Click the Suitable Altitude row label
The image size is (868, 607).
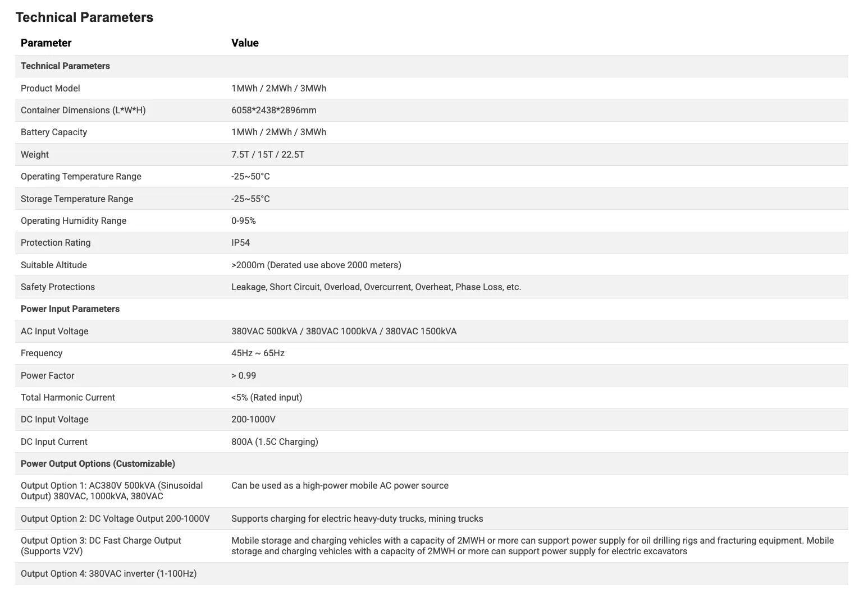[54, 265]
